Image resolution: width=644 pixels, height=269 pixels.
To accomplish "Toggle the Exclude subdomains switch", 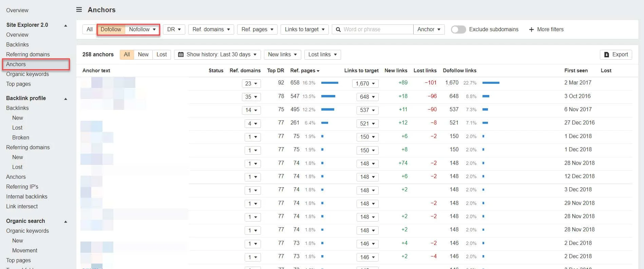I will [x=458, y=30].
